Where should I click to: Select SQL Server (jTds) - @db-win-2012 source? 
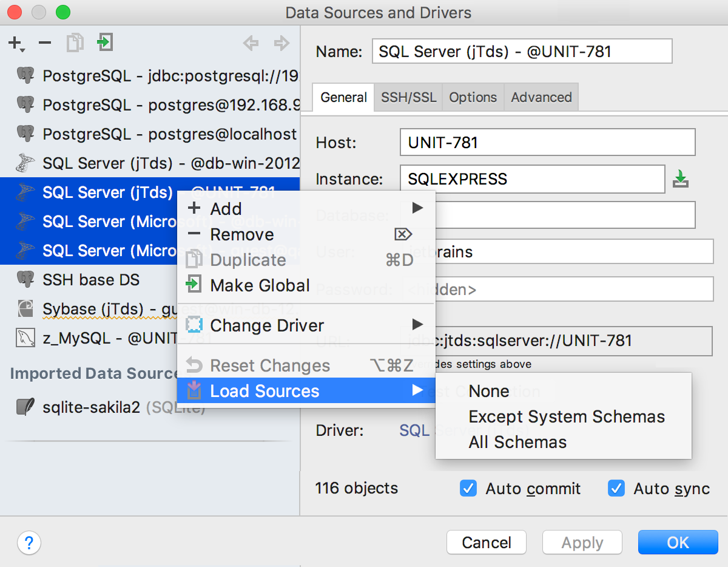[x=150, y=163]
